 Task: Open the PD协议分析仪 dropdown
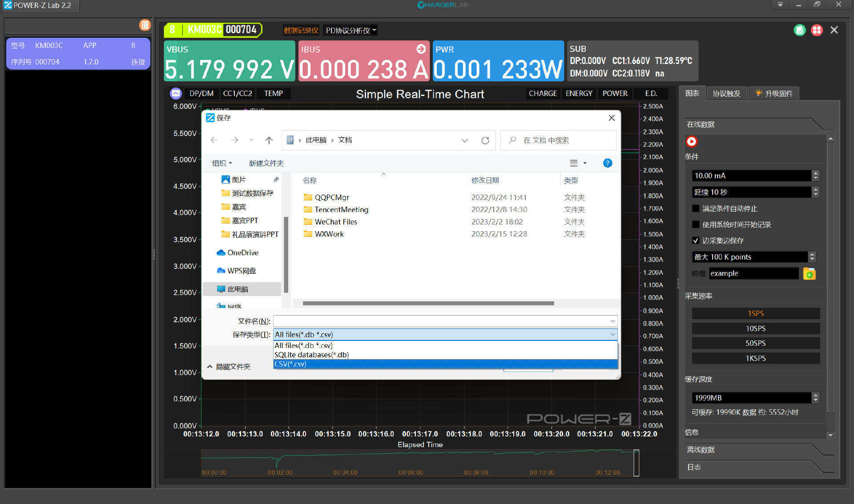click(351, 30)
